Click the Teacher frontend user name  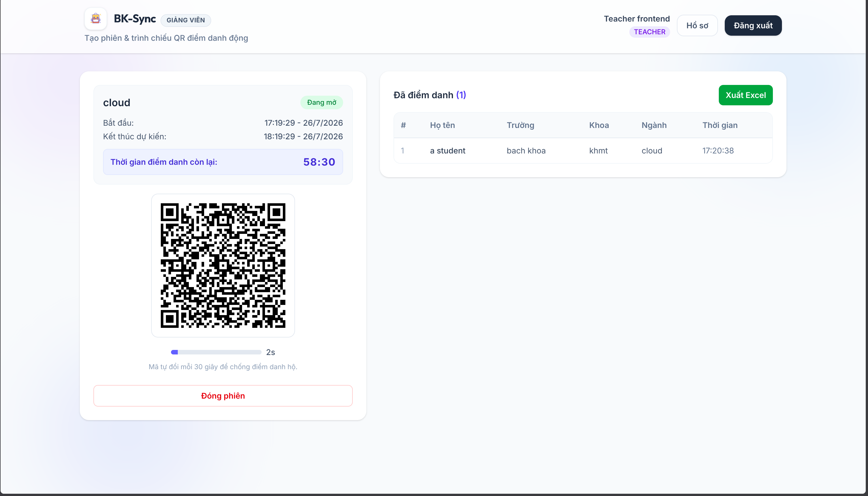tap(637, 19)
